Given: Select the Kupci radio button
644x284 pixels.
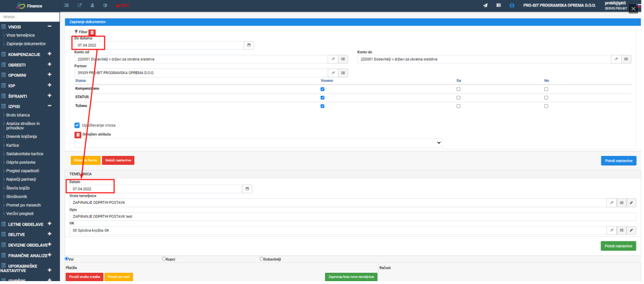Looking at the screenshot, I should (164, 259).
